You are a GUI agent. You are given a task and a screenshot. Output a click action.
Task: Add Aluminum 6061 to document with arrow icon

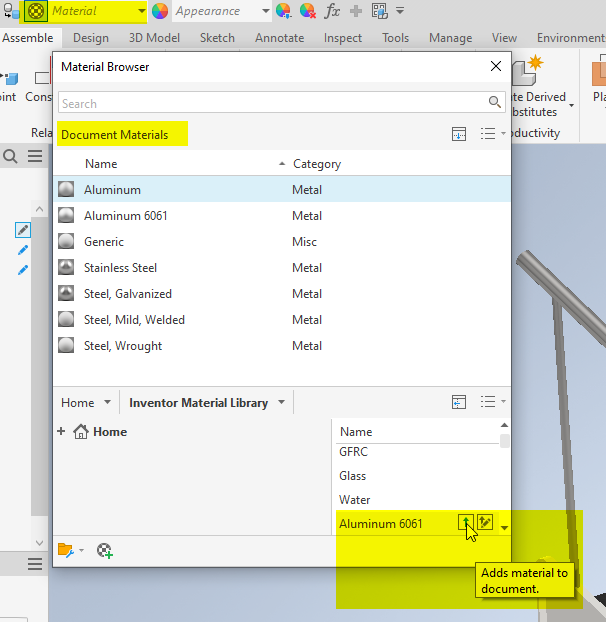point(466,522)
